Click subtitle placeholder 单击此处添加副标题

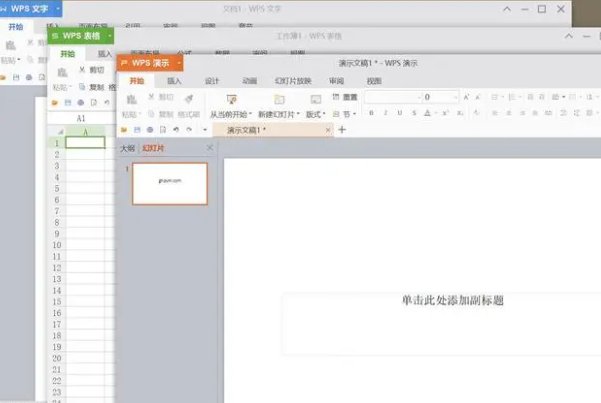(452, 300)
